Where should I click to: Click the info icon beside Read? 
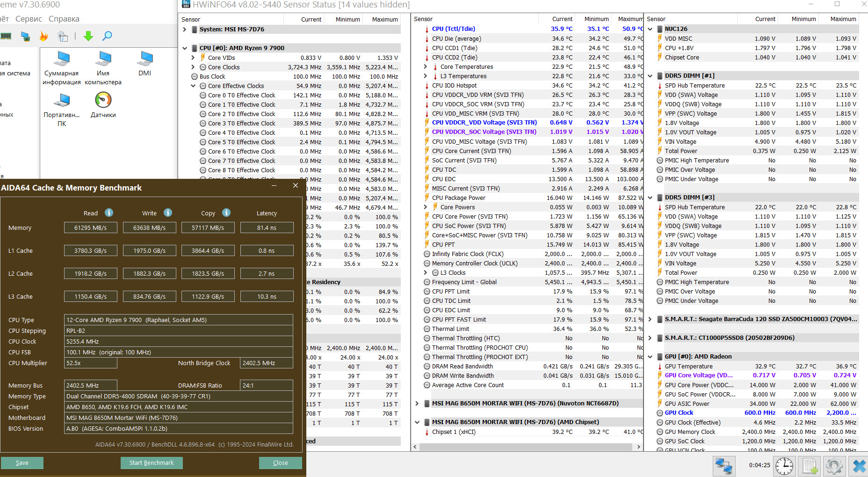click(109, 213)
